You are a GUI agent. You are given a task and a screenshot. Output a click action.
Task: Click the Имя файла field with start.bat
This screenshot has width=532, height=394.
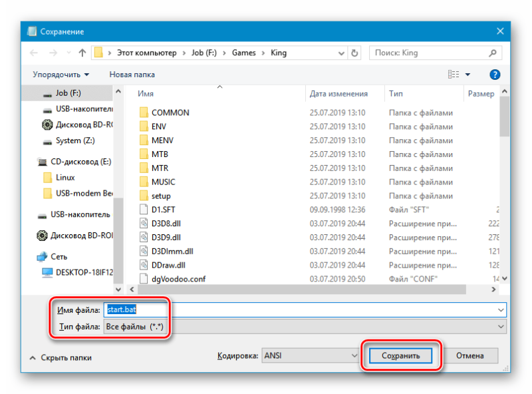coord(305,309)
